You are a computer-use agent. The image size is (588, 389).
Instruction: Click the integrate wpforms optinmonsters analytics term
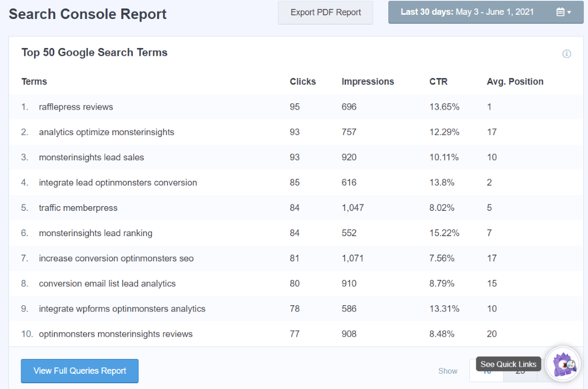point(122,308)
